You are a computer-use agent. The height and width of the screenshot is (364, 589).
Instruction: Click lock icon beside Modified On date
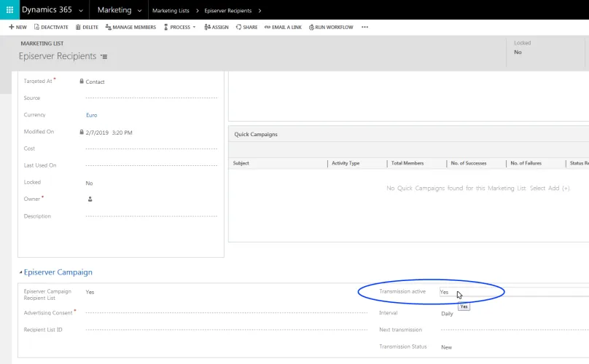pyautogui.click(x=82, y=132)
